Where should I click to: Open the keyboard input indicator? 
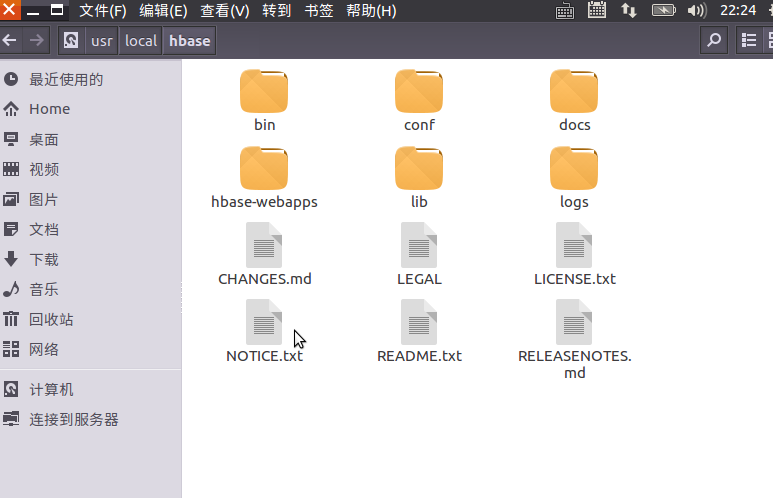coord(564,10)
